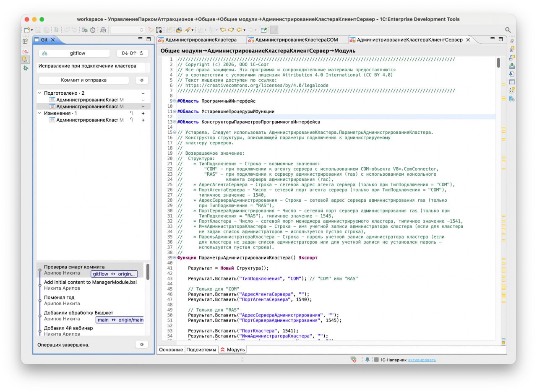Open the gitflow branch selector button
Image resolution: width=537 pixels, height=392 pixels.
tap(74, 53)
